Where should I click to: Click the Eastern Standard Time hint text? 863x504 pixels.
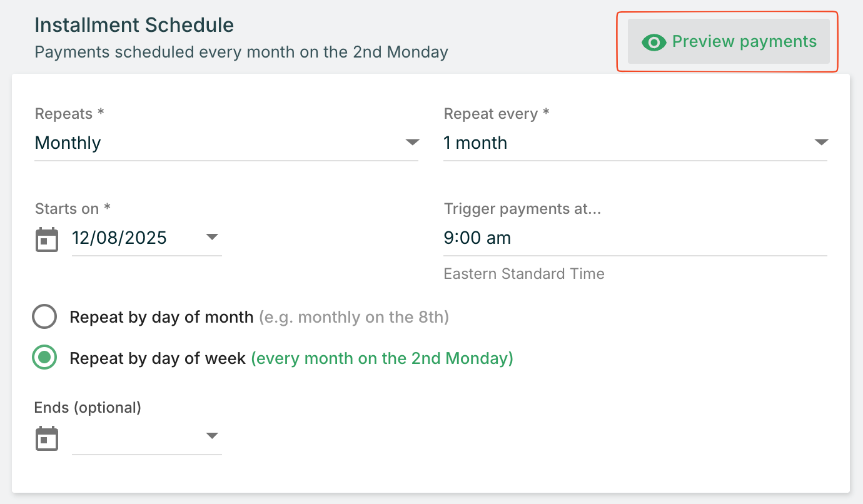524,273
